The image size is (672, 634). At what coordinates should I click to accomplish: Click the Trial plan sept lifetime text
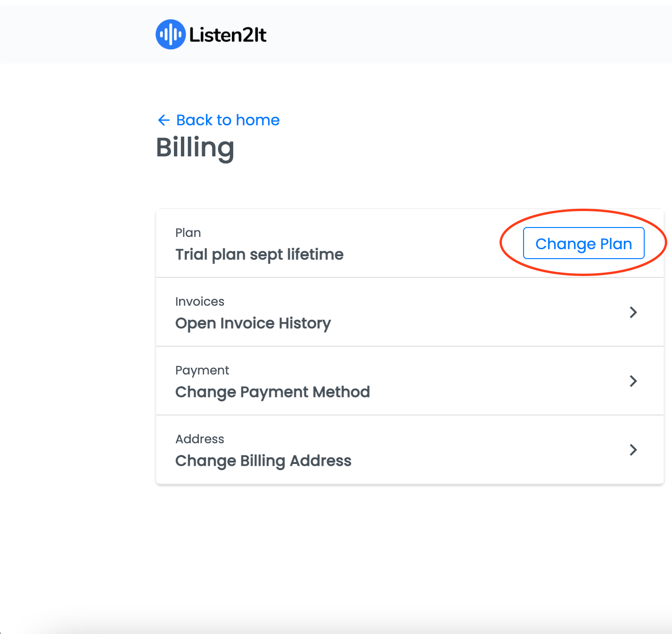pos(259,254)
